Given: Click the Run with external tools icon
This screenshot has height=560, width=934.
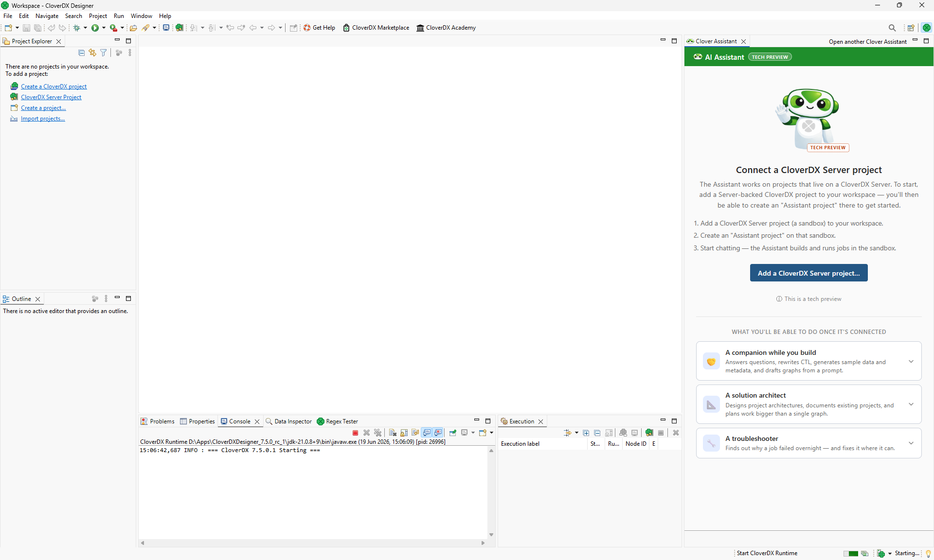Looking at the screenshot, I should [113, 28].
